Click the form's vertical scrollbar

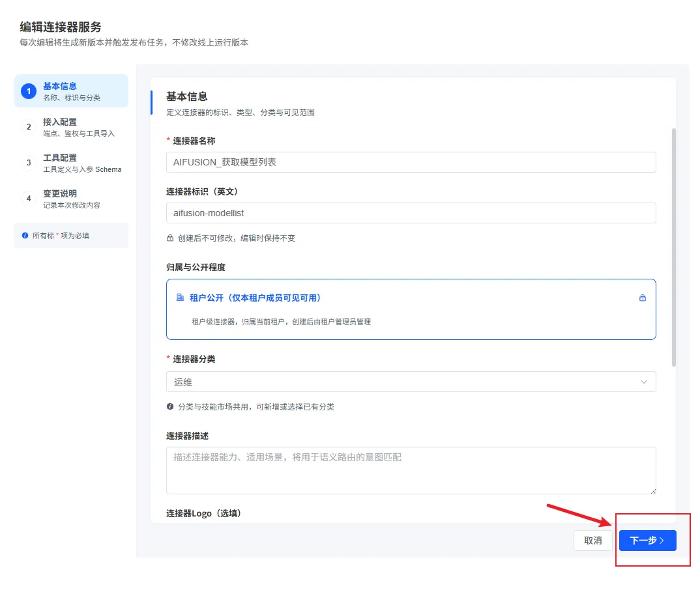tap(674, 247)
